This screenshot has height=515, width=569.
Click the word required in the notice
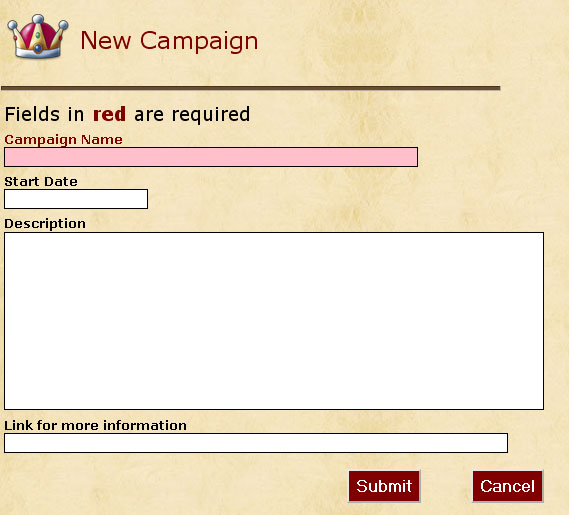pos(211,115)
